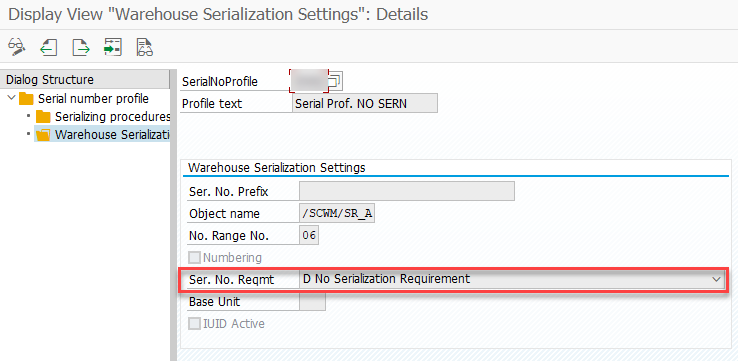Go to previous entry toolbar icon
The height and width of the screenshot is (361, 738).
point(48,48)
